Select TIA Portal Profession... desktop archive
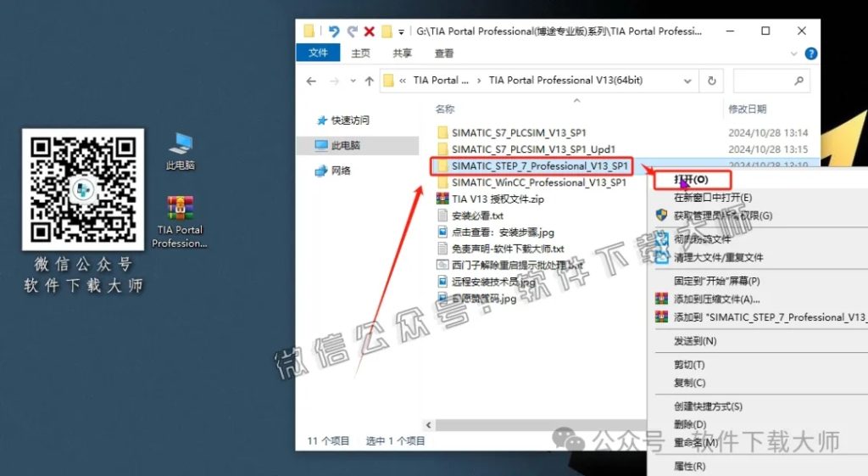This screenshot has width=868, height=476. click(180, 221)
